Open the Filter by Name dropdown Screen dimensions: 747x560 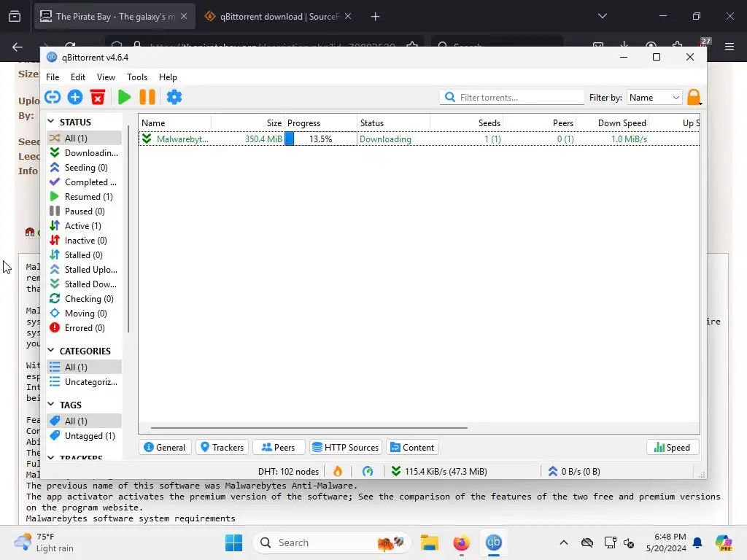coord(654,97)
